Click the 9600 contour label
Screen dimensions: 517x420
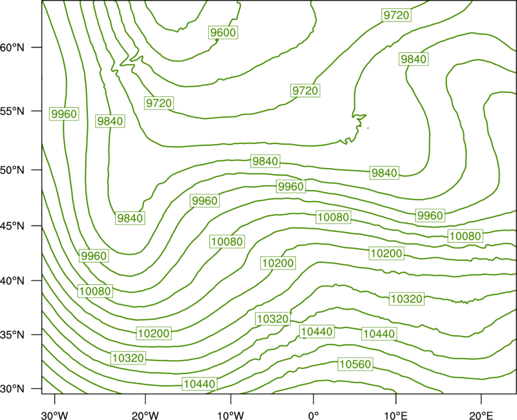click(x=223, y=32)
